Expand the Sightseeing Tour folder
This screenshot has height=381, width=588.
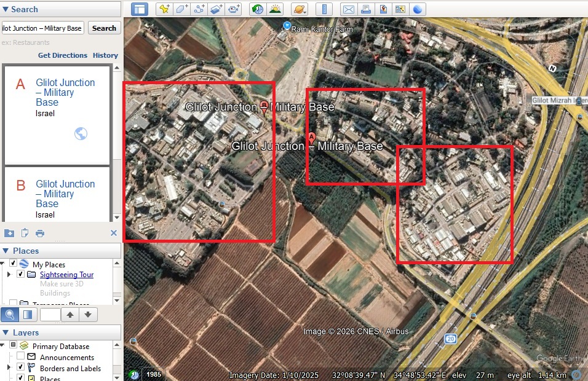(9, 275)
